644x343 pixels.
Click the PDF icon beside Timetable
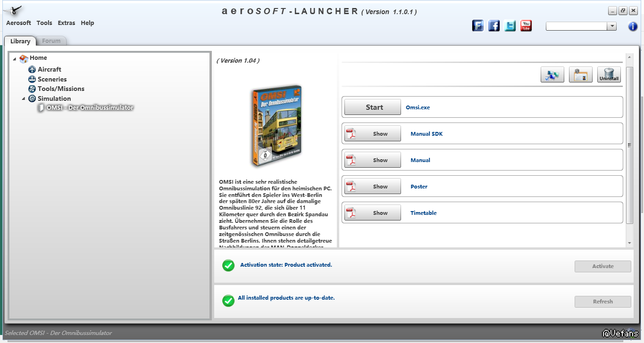click(x=351, y=213)
